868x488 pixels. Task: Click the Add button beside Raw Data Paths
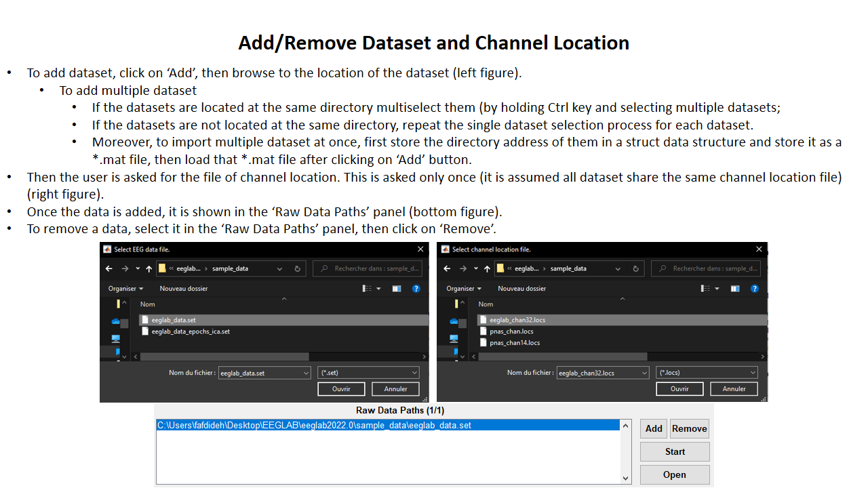point(654,428)
